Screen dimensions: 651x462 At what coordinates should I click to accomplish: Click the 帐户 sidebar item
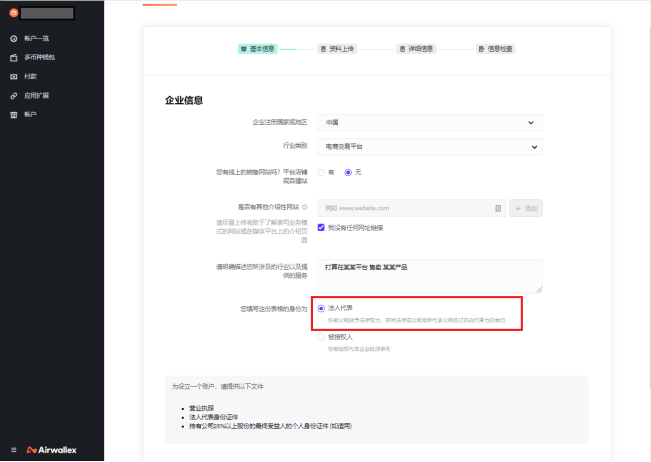tap(30, 114)
